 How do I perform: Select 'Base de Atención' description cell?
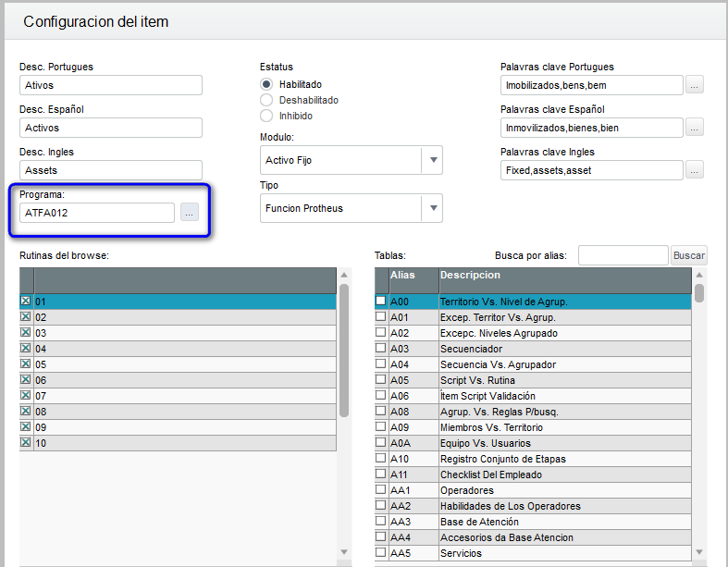(565, 522)
